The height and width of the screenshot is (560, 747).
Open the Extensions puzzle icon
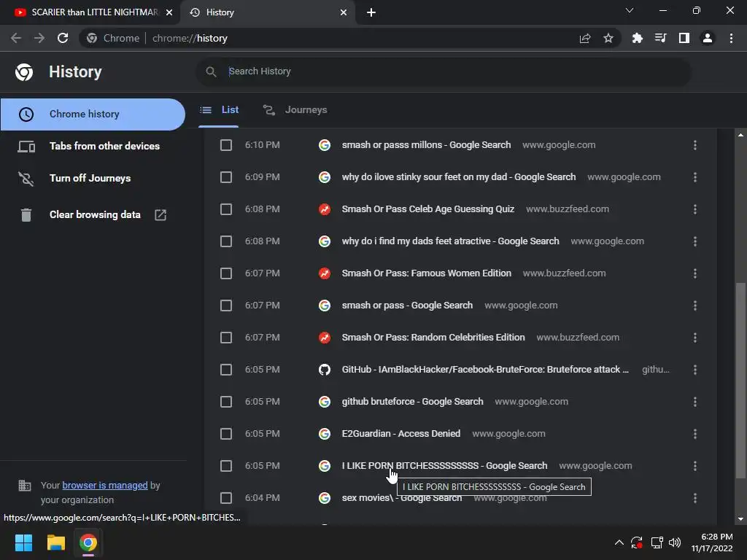click(x=638, y=38)
